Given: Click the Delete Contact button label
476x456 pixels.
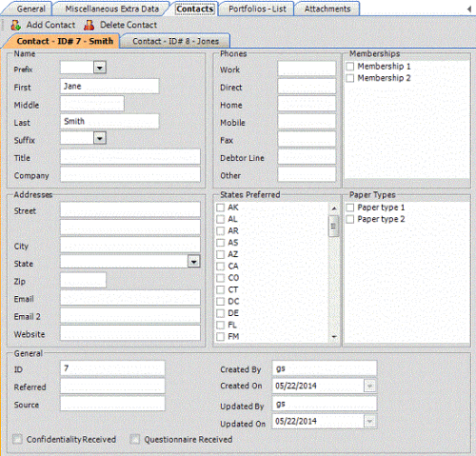Looking at the screenshot, I should pyautogui.click(x=129, y=25).
